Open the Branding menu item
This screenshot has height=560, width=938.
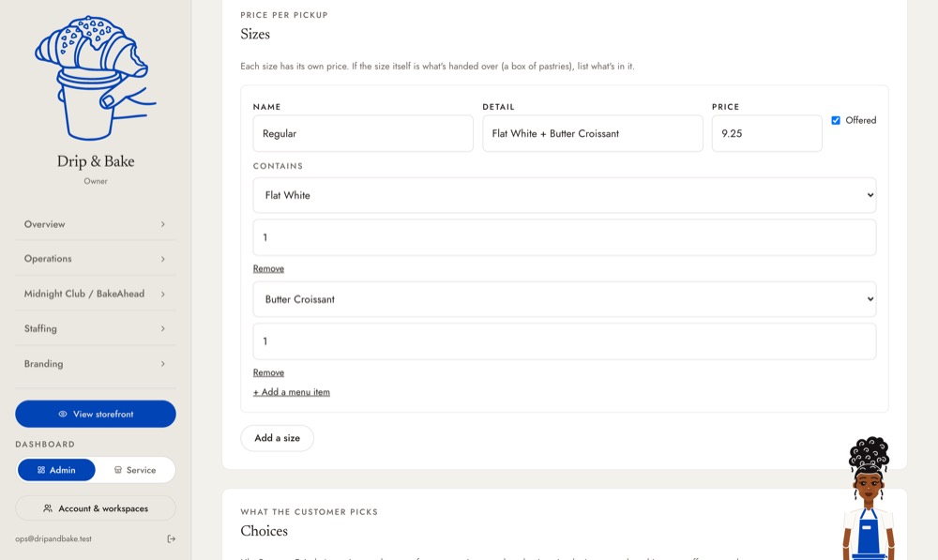96,364
